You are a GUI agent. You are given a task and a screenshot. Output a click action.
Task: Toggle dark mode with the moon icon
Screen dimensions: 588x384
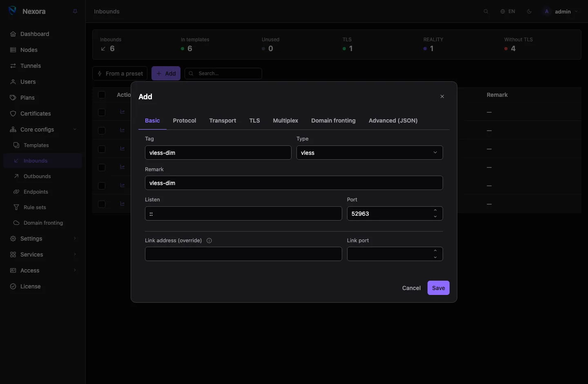(x=530, y=11)
